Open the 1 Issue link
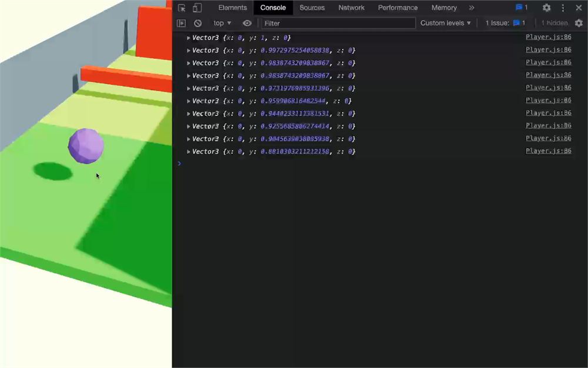 click(505, 24)
